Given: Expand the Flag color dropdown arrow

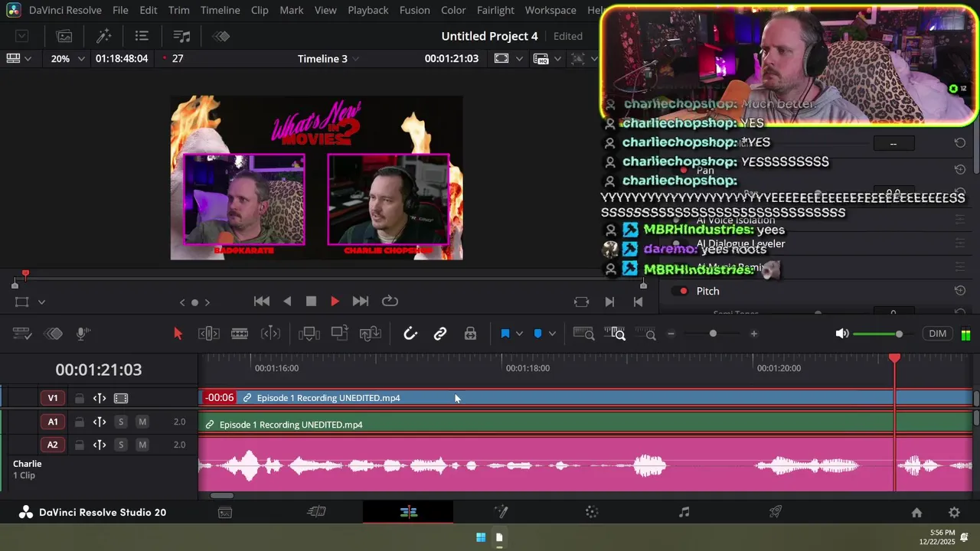Looking at the screenshot, I should (x=519, y=334).
